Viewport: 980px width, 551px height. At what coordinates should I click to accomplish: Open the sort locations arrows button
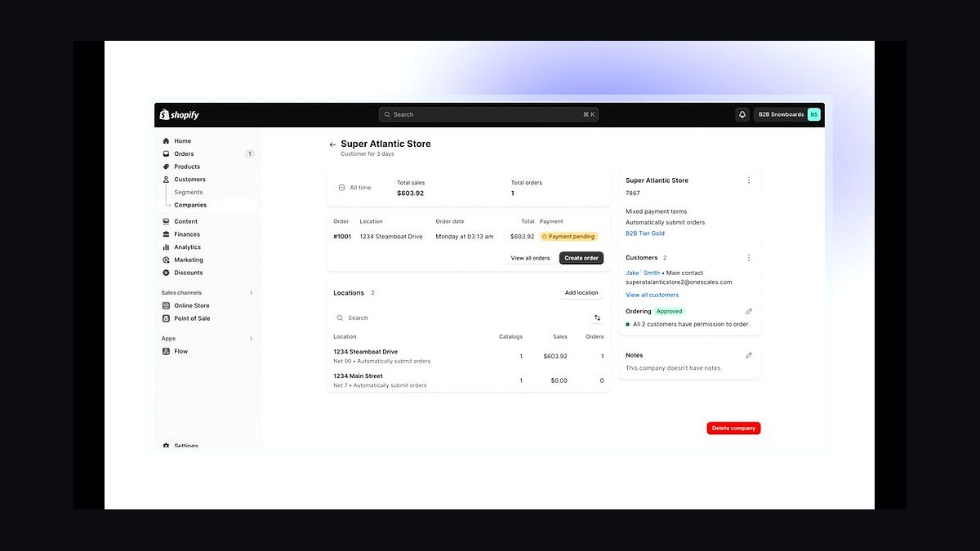click(597, 318)
